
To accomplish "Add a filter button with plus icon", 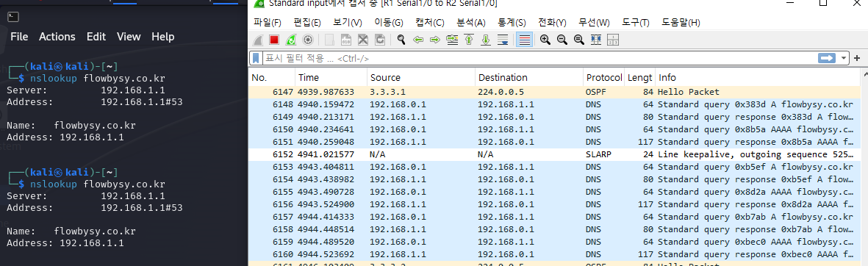I will [x=857, y=58].
